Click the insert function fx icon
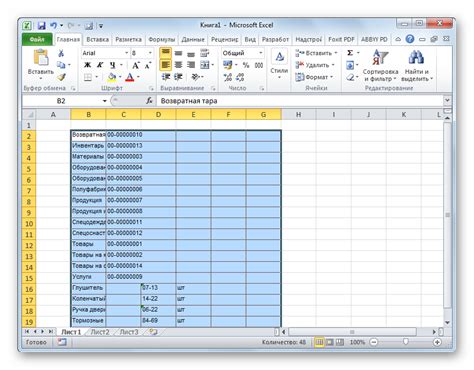474x370 pixels. pyautogui.click(x=149, y=101)
